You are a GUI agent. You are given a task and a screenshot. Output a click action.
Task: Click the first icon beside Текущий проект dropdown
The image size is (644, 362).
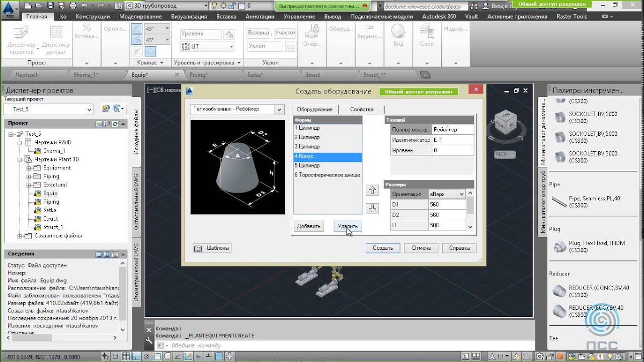coord(106,109)
